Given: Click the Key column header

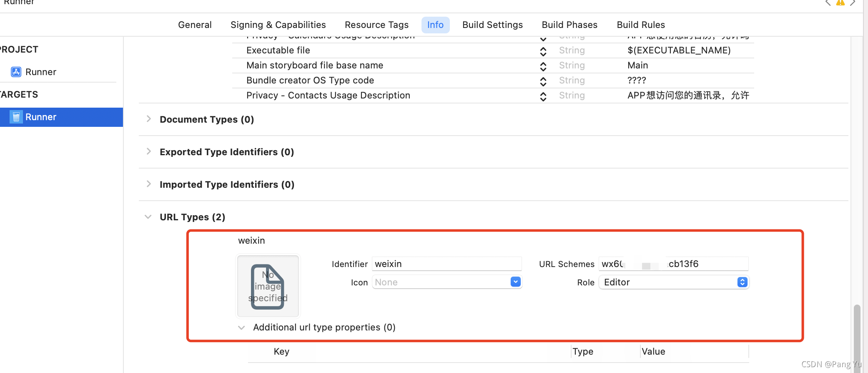Looking at the screenshot, I should (x=281, y=352).
